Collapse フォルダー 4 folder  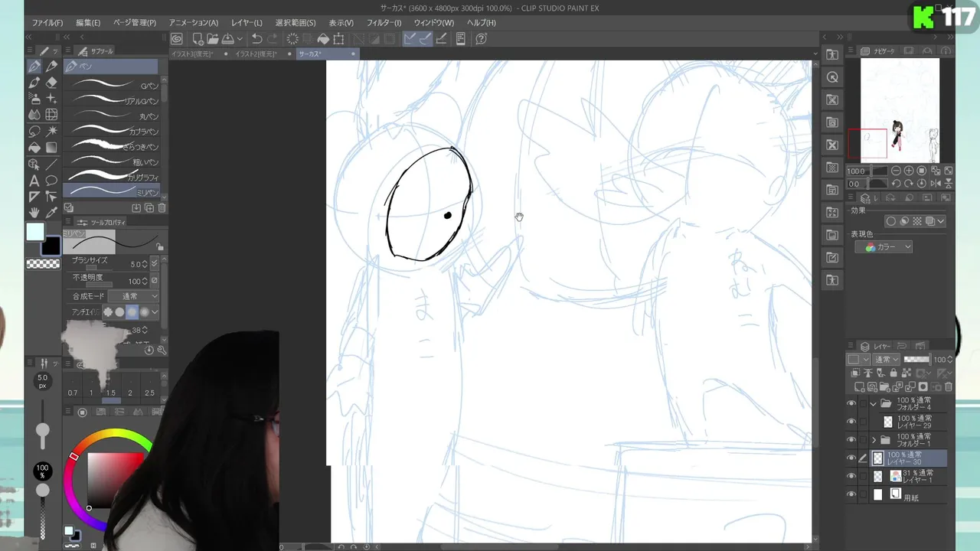pos(874,403)
